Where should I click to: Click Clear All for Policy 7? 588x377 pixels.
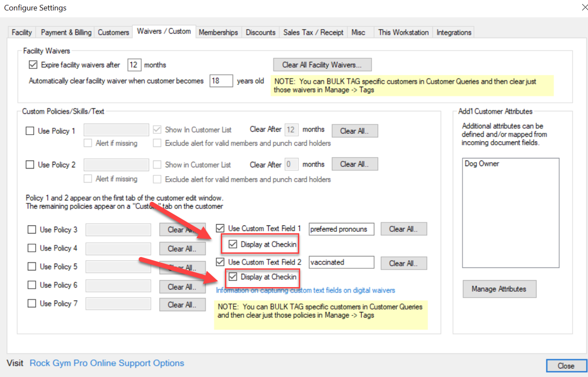point(182,305)
